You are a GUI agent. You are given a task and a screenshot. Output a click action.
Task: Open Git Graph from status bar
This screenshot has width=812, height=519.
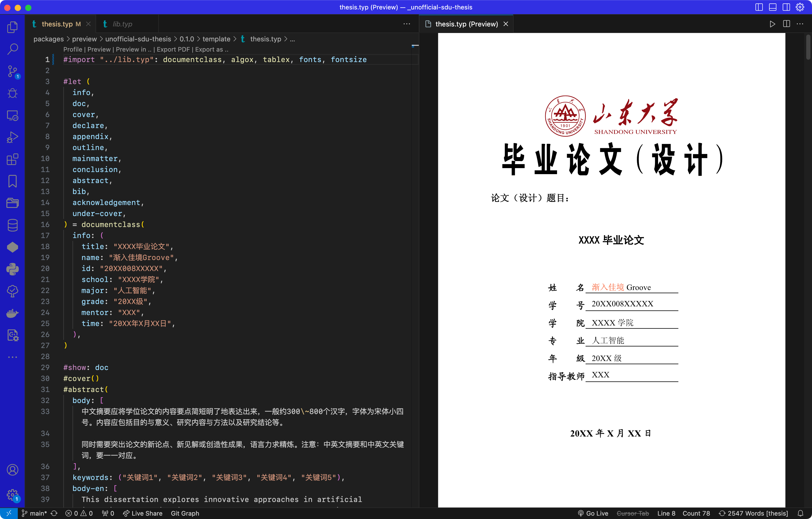pos(185,513)
